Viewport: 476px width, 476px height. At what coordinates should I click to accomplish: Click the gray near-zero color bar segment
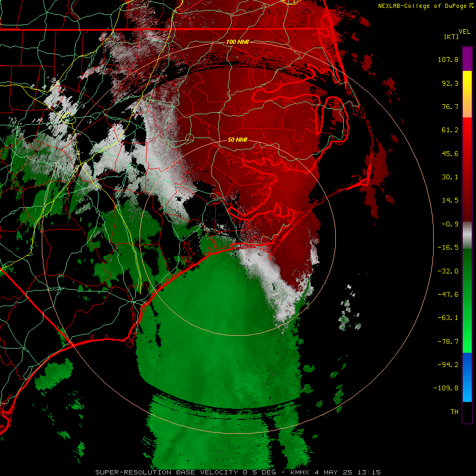(x=467, y=235)
